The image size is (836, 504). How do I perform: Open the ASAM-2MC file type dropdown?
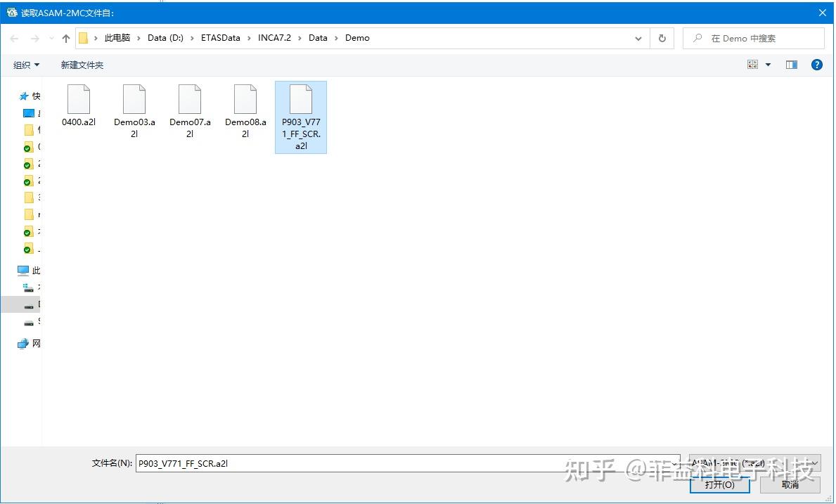pos(752,463)
